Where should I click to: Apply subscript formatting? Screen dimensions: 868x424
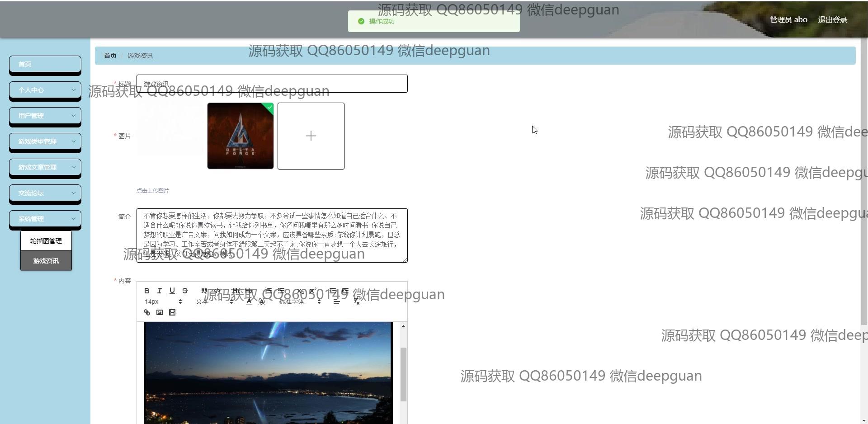click(300, 291)
